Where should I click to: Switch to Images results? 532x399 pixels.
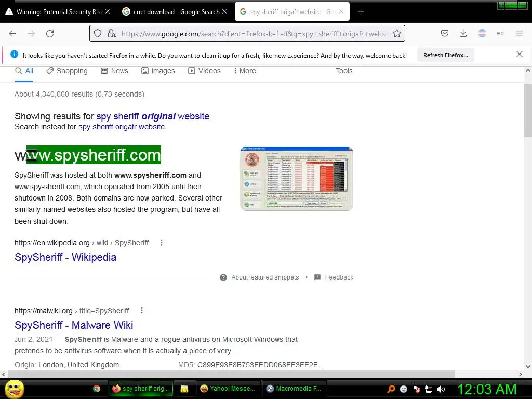[158, 71]
